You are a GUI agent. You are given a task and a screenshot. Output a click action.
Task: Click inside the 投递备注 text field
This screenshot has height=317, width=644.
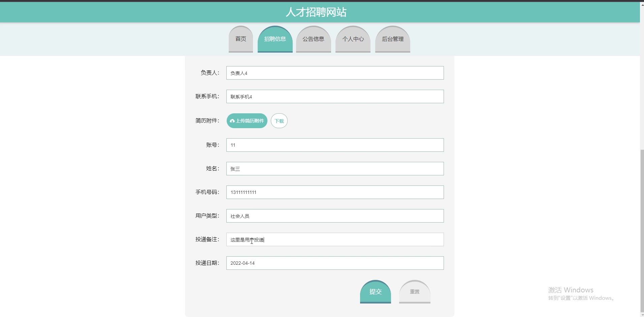tap(335, 239)
